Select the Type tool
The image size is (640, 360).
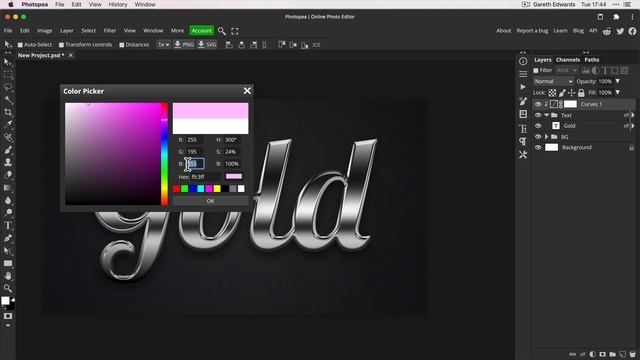8,225
